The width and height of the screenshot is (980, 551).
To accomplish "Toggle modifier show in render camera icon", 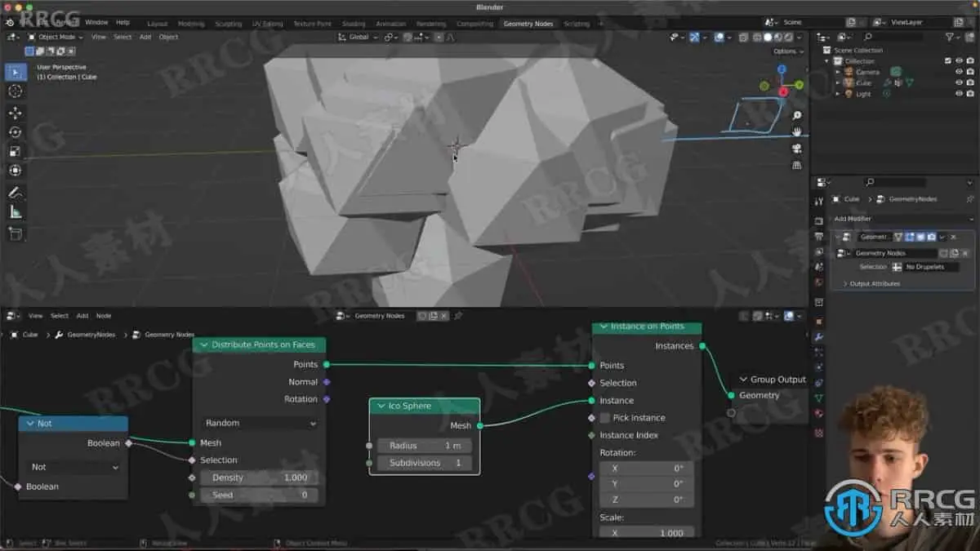I will coord(930,237).
